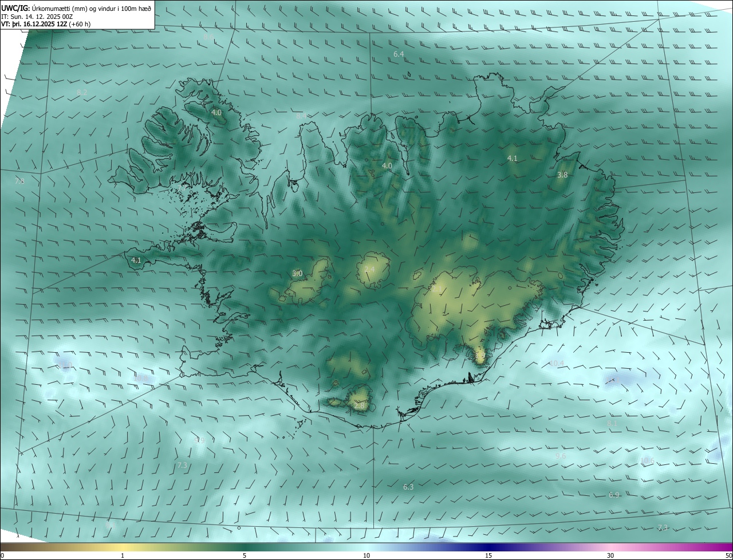The height and width of the screenshot is (560, 733).
Task: Click the 'UWC/IG:' label in the header box
Action: 15,7
